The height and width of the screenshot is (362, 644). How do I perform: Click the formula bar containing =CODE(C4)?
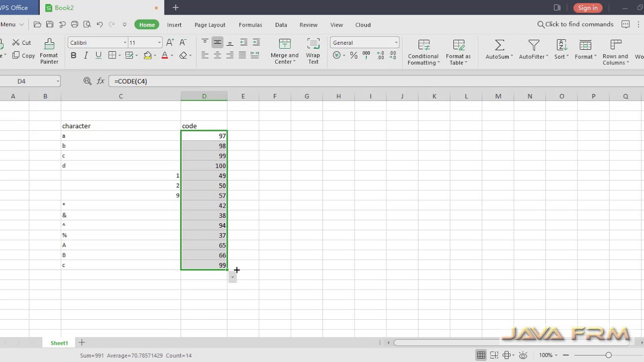click(376, 81)
